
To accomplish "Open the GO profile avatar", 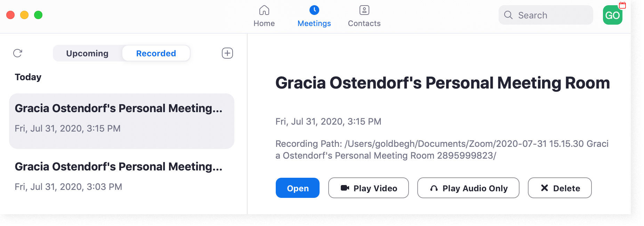I will point(613,15).
